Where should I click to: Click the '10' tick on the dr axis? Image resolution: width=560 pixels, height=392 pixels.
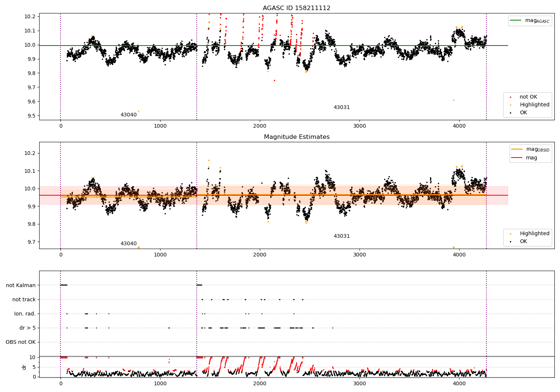(x=33, y=357)
